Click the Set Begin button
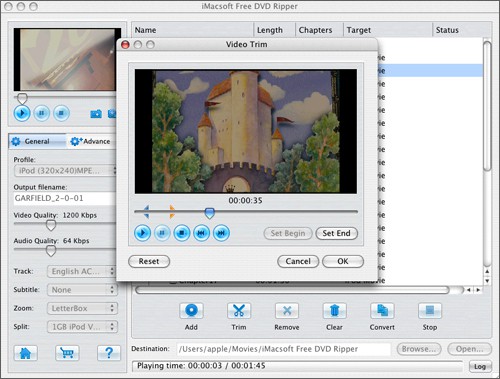 coord(288,233)
